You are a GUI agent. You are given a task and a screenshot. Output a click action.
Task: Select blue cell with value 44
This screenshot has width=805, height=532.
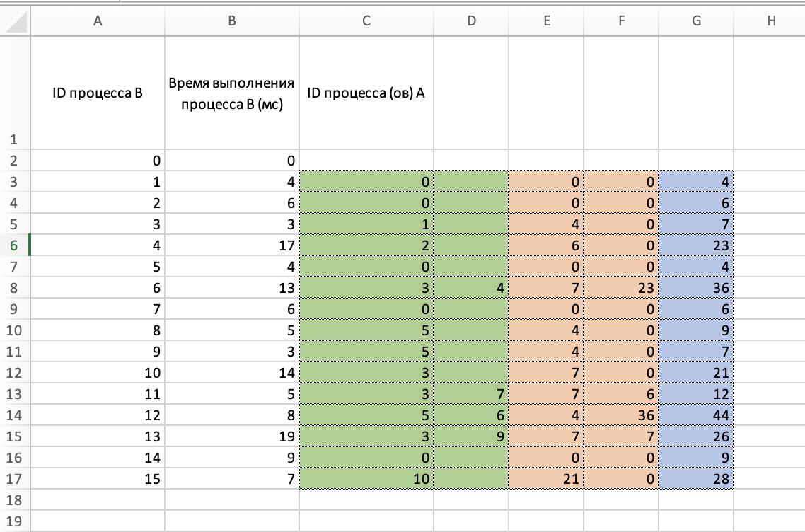pos(696,415)
